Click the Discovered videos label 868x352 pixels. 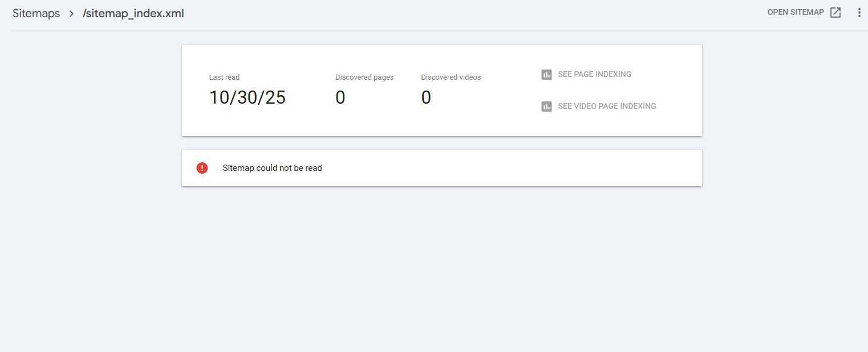pyautogui.click(x=451, y=77)
